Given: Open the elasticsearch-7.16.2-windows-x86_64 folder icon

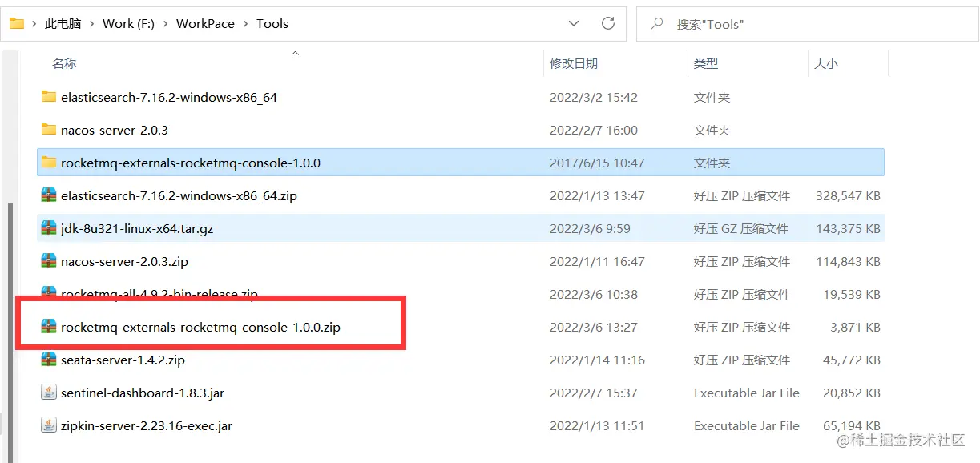Looking at the screenshot, I should (x=48, y=97).
